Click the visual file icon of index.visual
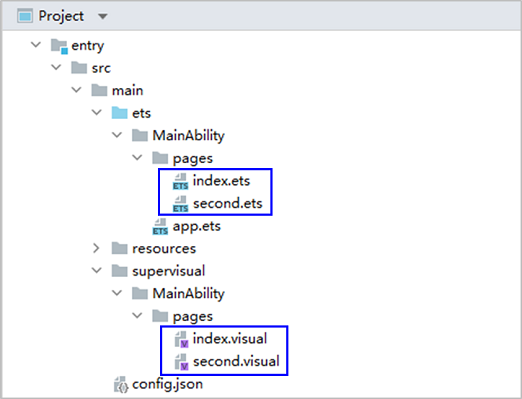This screenshot has width=522, height=399. coord(182,339)
